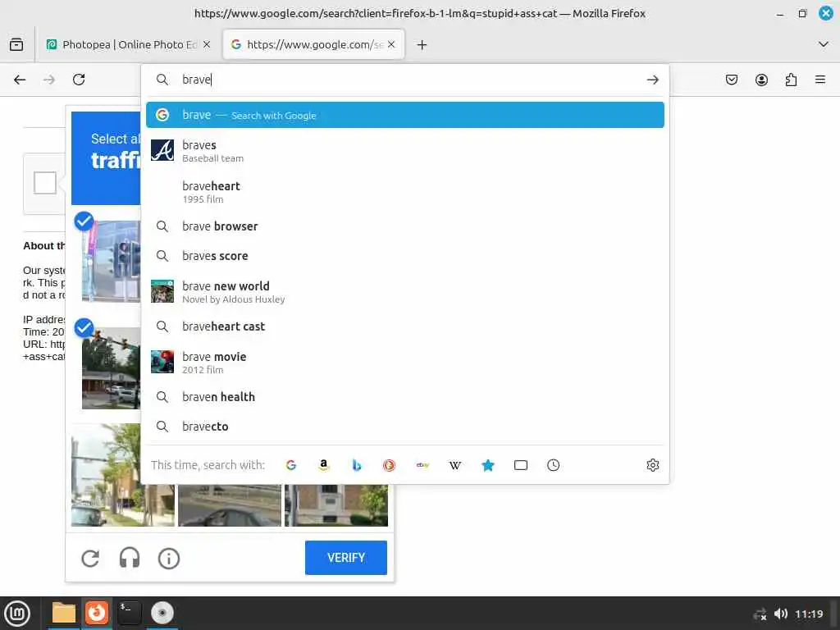
Task: Search this time with Amazon icon
Action: 323,465
